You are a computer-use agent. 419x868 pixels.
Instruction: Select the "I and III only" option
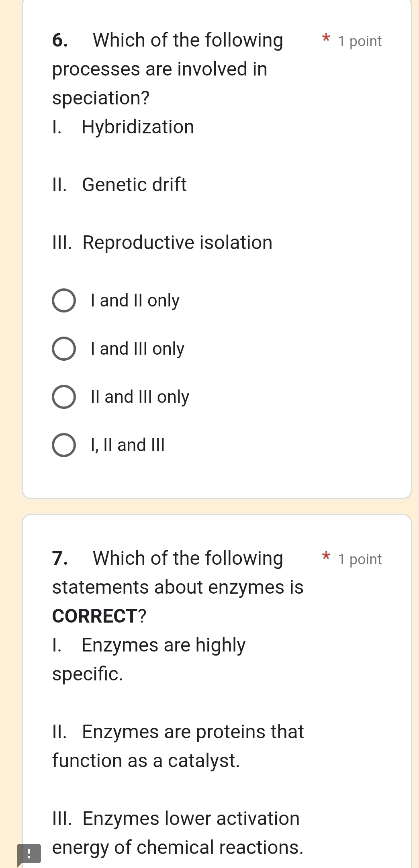pyautogui.click(x=63, y=349)
